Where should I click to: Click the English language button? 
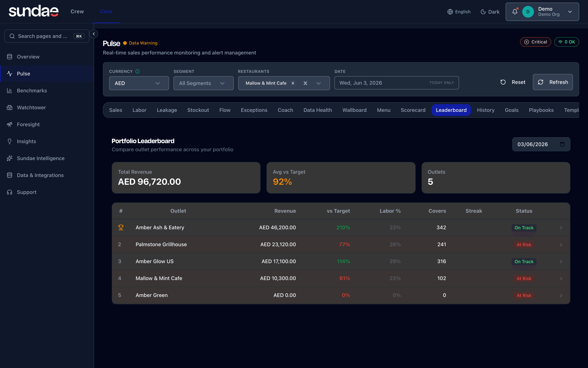pyautogui.click(x=459, y=12)
